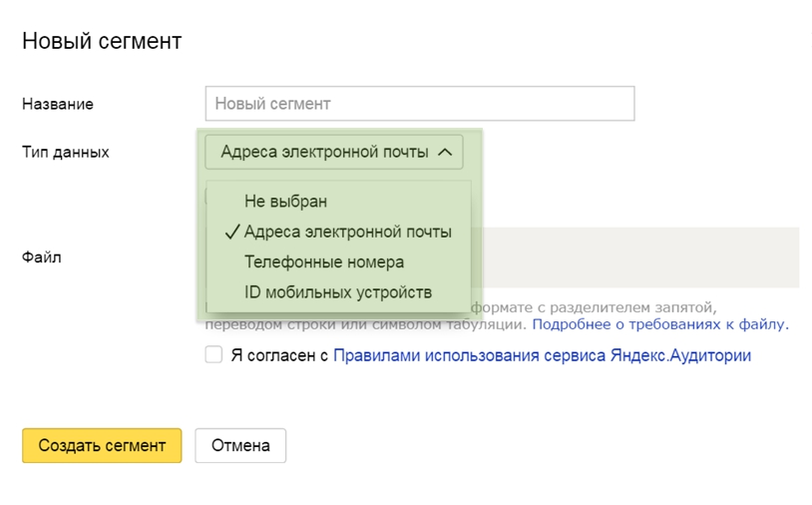Click the 'Название' field label
The image size is (812, 505).
[x=57, y=104]
